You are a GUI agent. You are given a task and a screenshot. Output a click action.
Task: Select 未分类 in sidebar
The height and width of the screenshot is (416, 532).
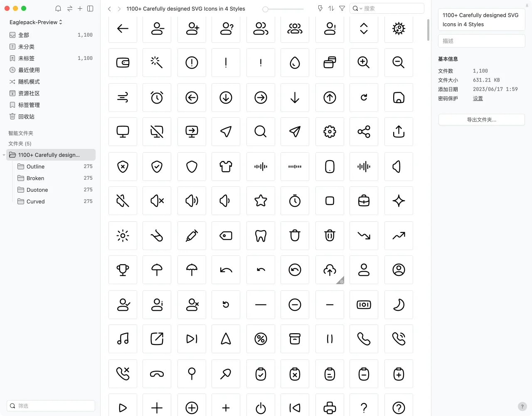pyautogui.click(x=51, y=47)
